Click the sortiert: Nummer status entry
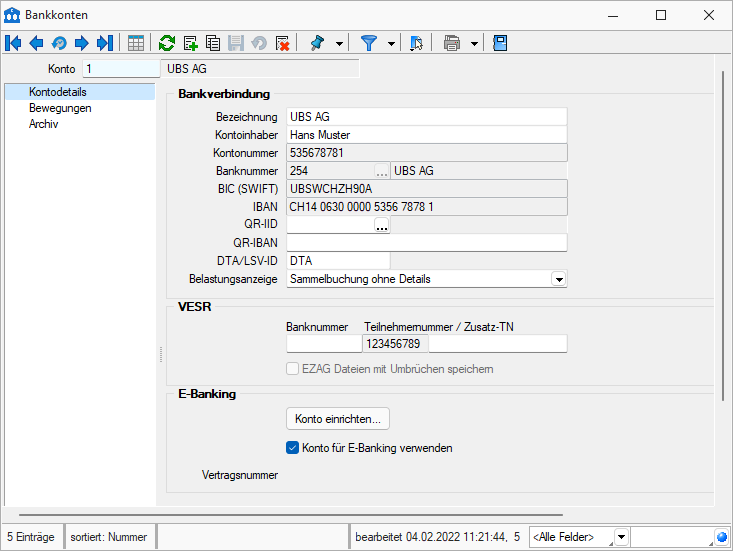 pyautogui.click(x=108, y=537)
